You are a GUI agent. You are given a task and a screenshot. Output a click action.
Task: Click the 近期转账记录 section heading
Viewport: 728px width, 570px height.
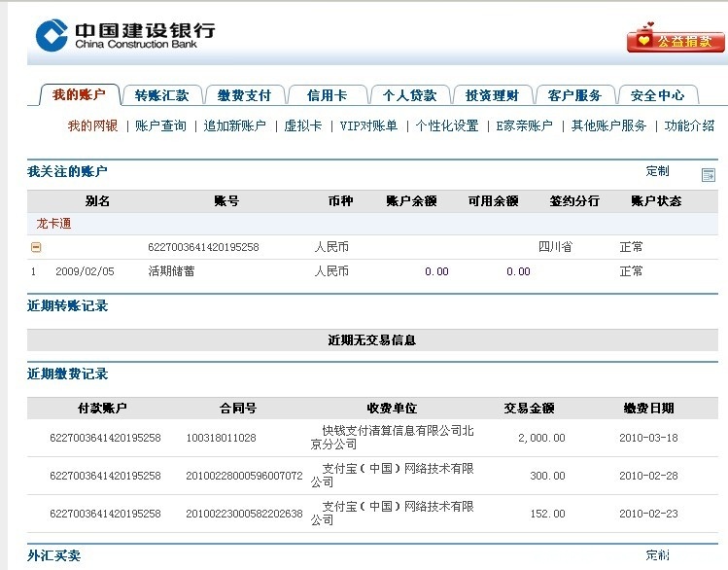tap(67, 305)
